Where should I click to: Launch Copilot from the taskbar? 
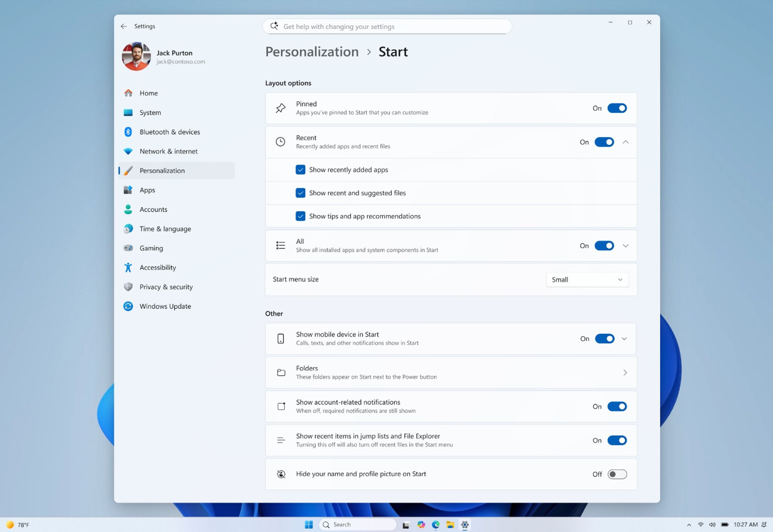pos(421,524)
